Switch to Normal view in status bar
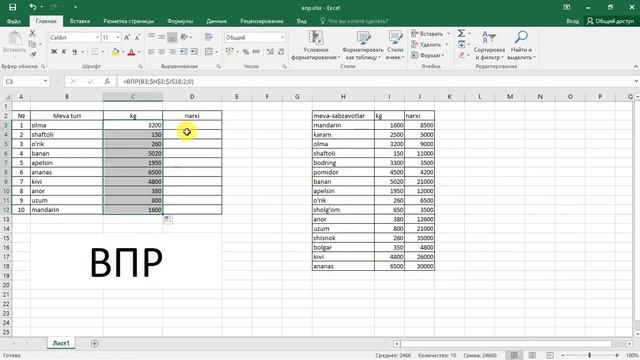This screenshot has width=640, height=360. [x=514, y=356]
